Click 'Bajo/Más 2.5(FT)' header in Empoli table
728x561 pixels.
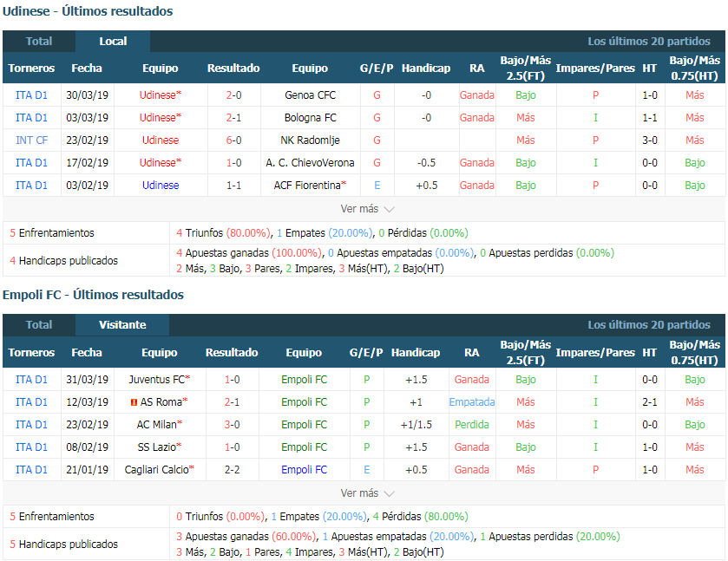click(526, 353)
